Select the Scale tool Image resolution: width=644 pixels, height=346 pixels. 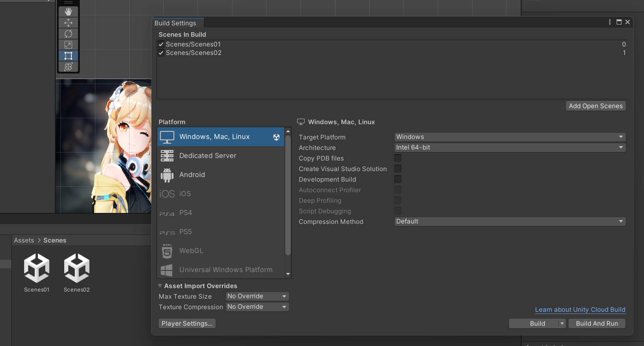pos(68,45)
